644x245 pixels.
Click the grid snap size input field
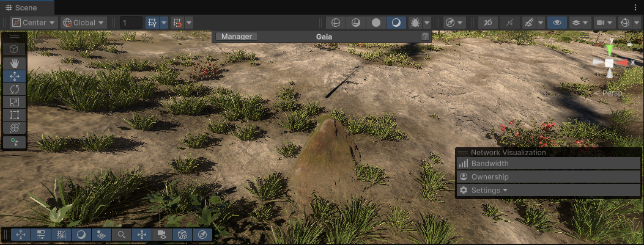pos(131,23)
